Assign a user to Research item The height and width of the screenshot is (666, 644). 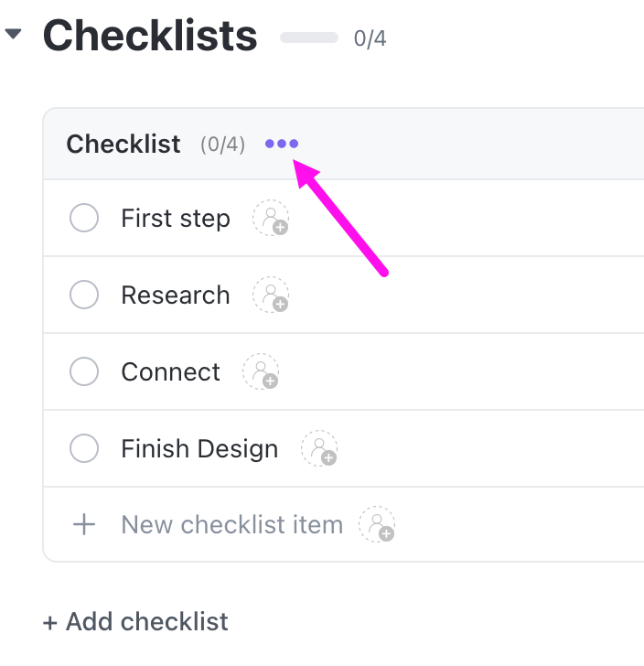(271, 295)
